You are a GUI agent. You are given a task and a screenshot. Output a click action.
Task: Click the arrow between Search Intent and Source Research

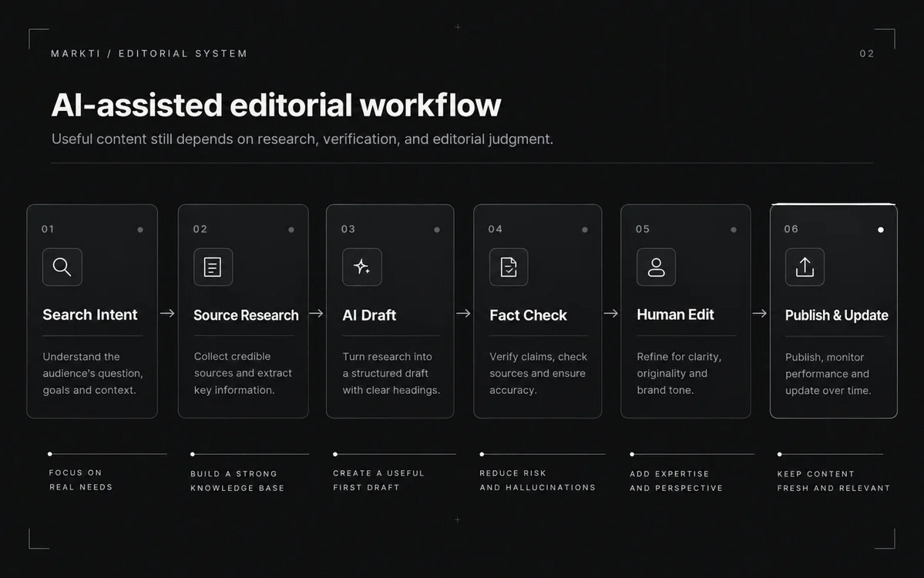167,314
